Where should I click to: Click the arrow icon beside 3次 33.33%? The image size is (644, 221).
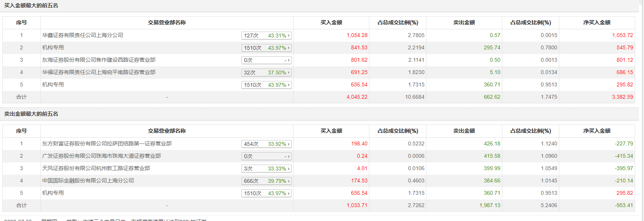pyautogui.click(x=289, y=169)
